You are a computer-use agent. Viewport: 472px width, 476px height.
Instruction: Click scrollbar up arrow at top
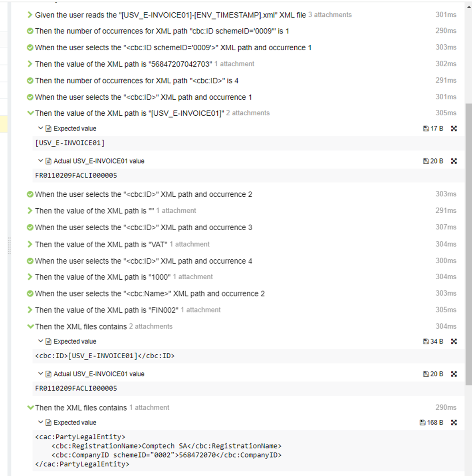point(468,7)
